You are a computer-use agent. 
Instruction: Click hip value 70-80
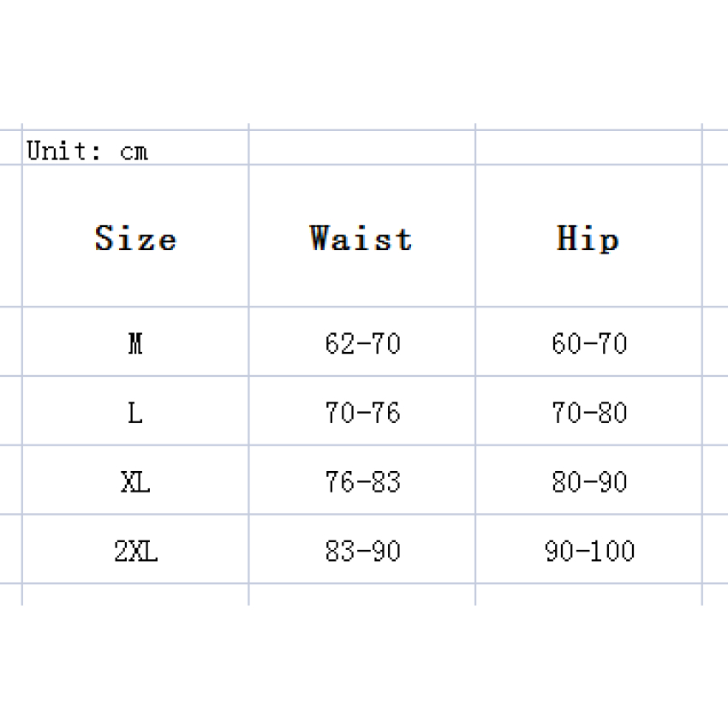click(x=588, y=411)
